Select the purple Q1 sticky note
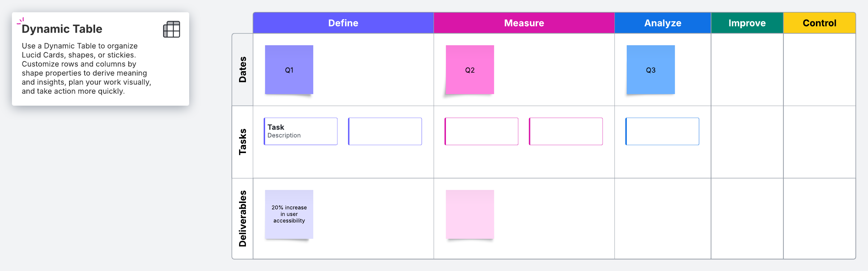This screenshot has width=868, height=271. 289,70
